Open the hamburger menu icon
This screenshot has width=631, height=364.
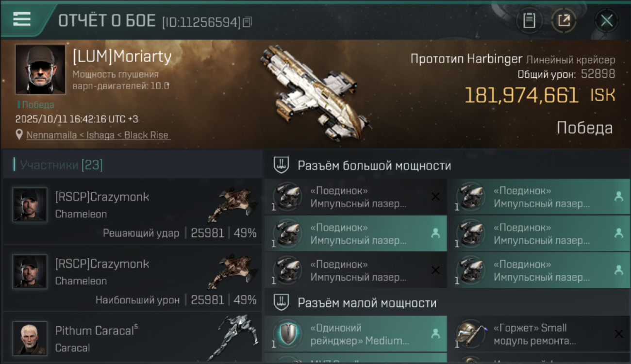pos(22,19)
